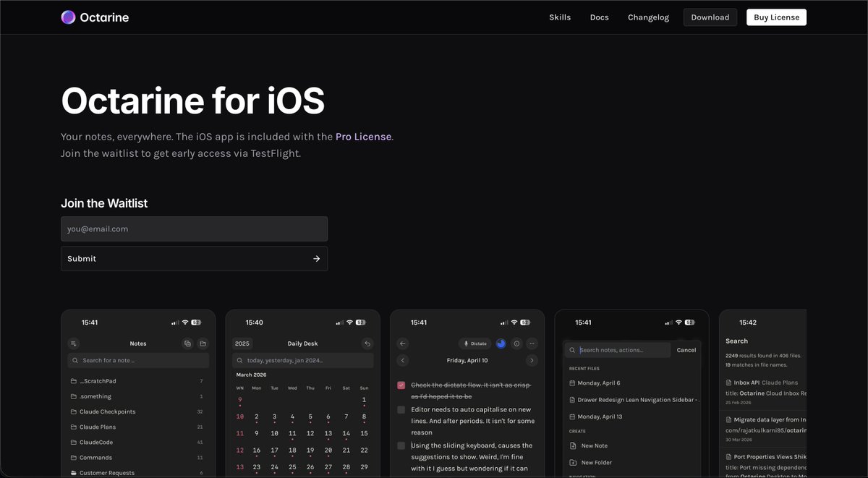This screenshot has width=868, height=478.
Task: Open the ClaudeCode folder
Action: 138,442
